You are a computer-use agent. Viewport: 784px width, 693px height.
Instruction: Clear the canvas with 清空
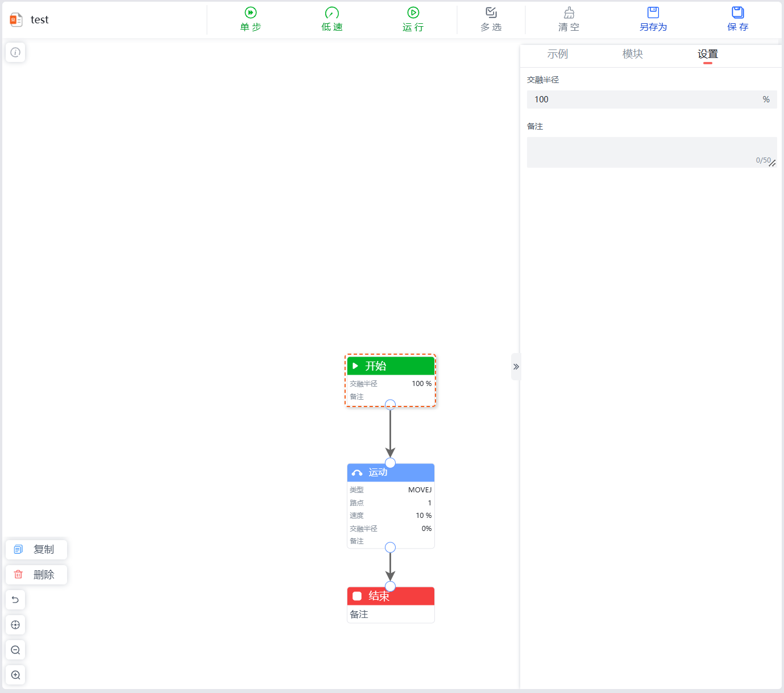569,19
